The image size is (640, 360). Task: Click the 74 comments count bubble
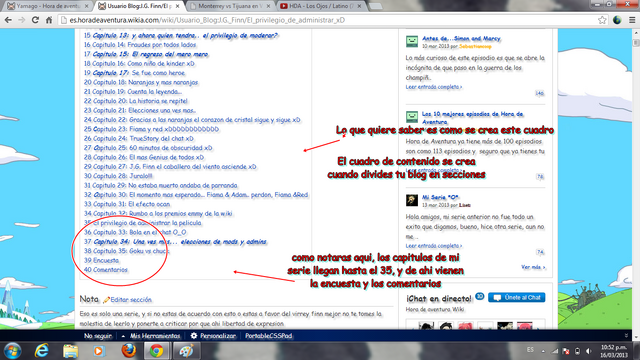click(540, 252)
